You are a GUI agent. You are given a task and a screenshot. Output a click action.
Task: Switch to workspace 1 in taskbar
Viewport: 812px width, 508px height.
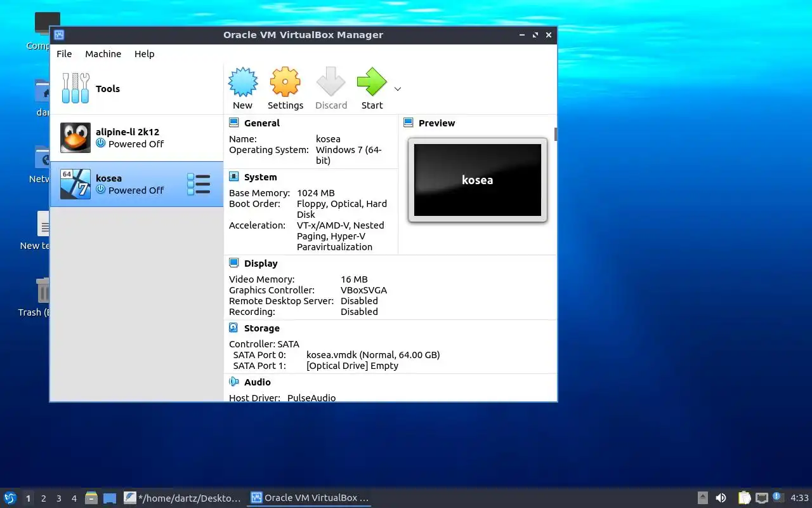click(29, 498)
